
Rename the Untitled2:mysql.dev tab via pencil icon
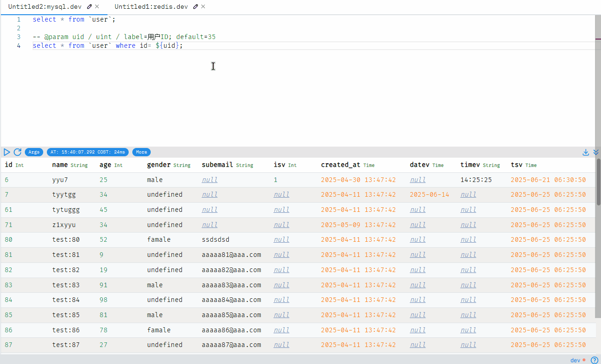coord(89,7)
